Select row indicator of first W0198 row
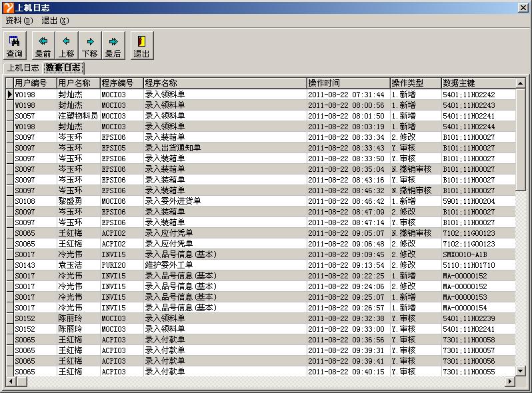Viewport: 532px width, 393px height. [10, 95]
